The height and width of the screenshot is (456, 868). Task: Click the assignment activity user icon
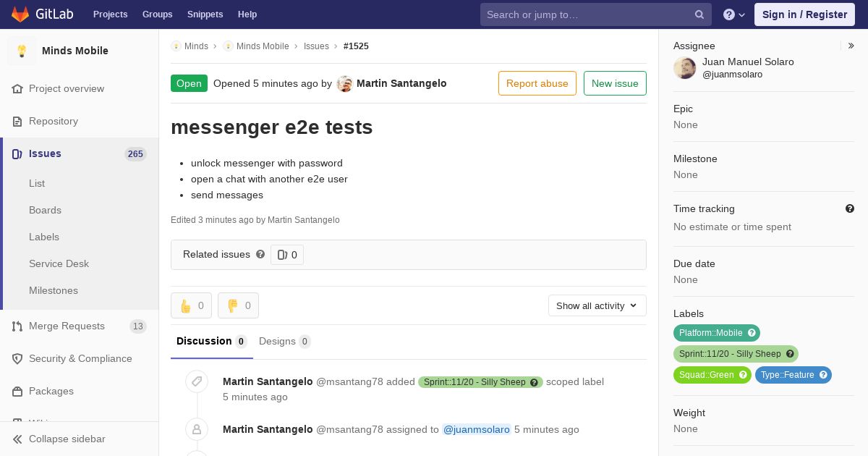click(197, 429)
